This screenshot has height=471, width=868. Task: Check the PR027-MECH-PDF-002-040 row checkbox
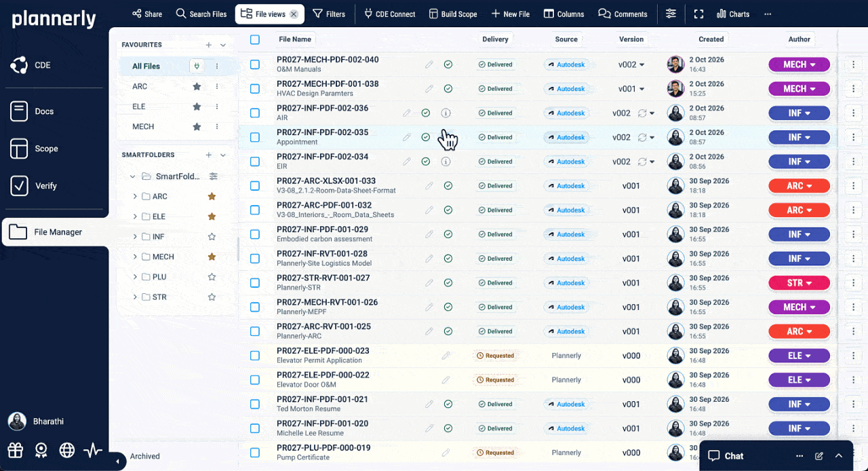tap(255, 64)
